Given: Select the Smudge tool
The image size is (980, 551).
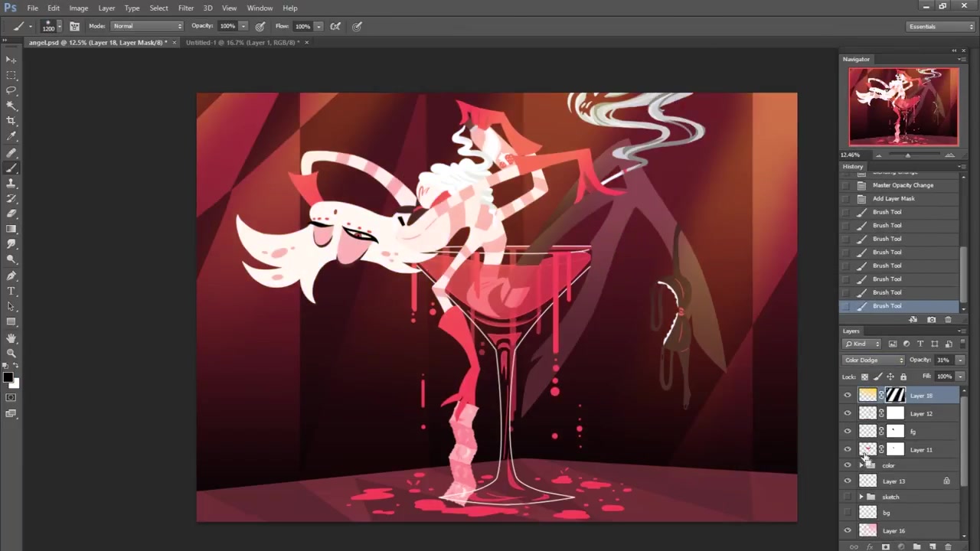Looking at the screenshot, I should pos(11,244).
